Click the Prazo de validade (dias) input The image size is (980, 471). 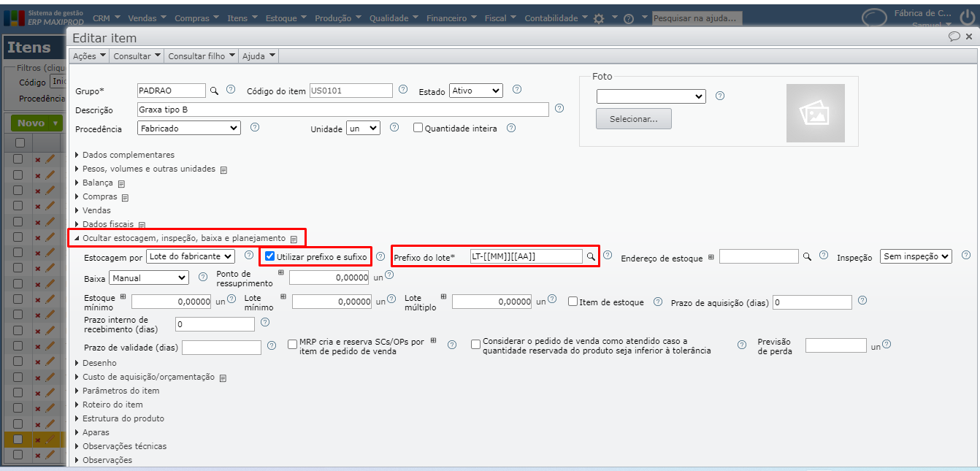pos(221,348)
